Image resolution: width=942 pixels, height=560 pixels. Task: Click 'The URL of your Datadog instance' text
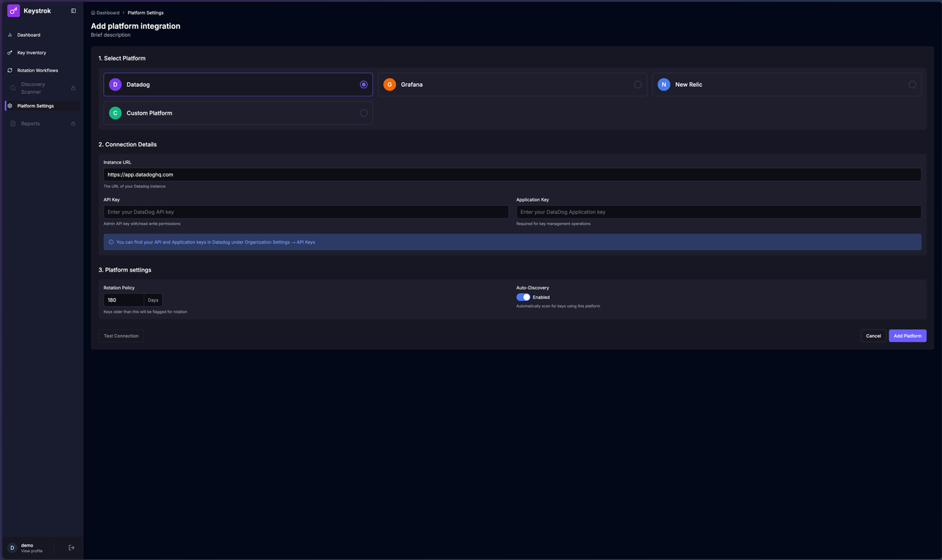point(135,186)
